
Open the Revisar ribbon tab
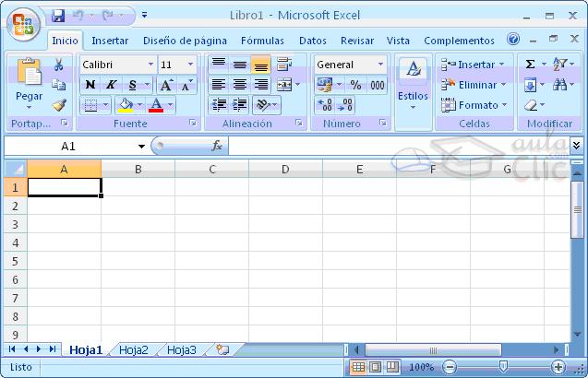(357, 41)
